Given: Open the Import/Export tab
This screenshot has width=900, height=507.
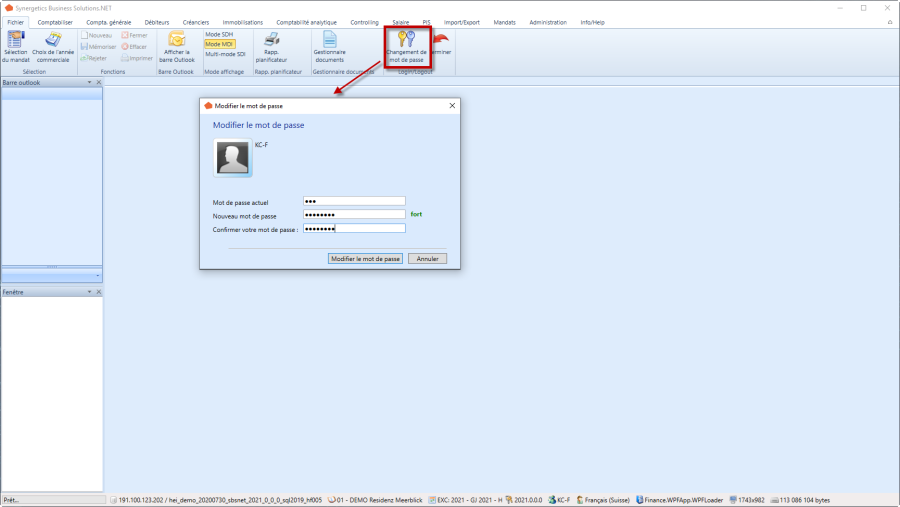Looking at the screenshot, I should (461, 22).
